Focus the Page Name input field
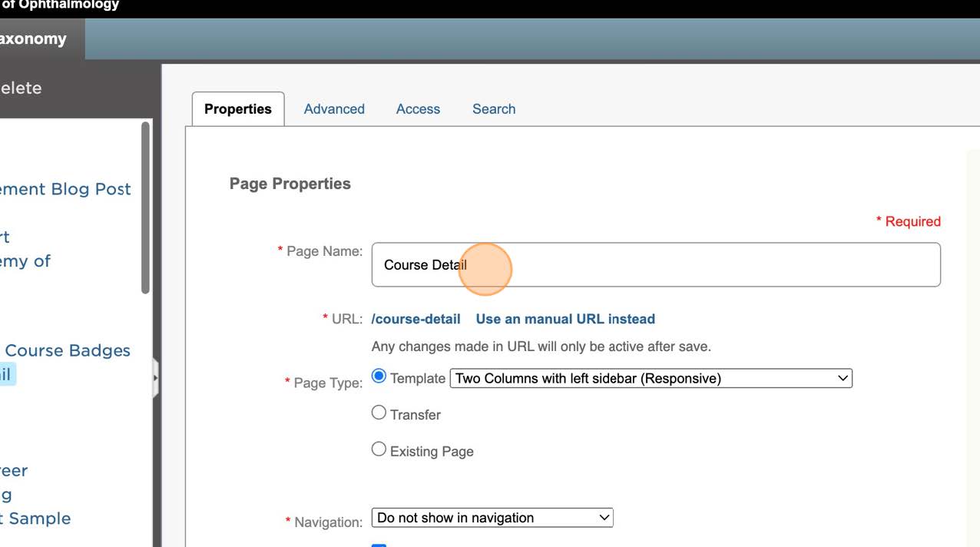The image size is (980, 547). 656,265
